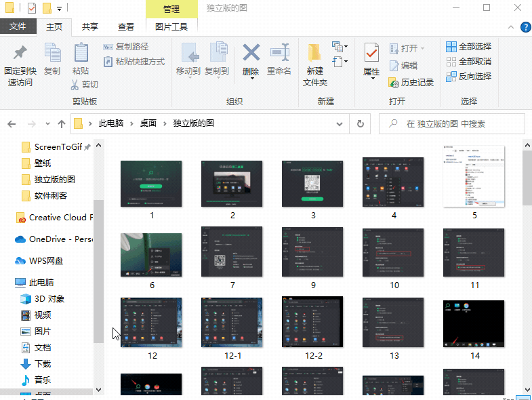Click the navigation pane scroll up arrow
The image size is (532, 400).
[x=99, y=146]
